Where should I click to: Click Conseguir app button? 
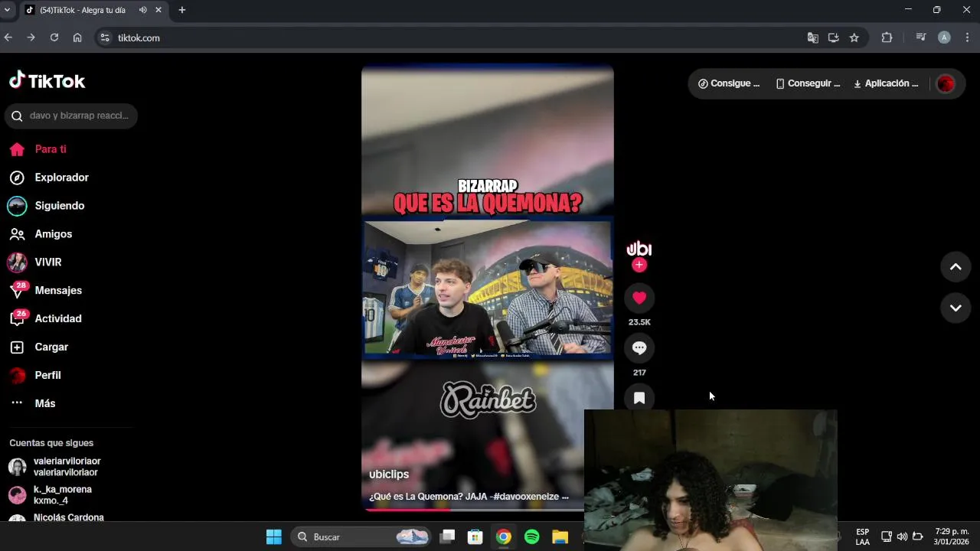[808, 83]
